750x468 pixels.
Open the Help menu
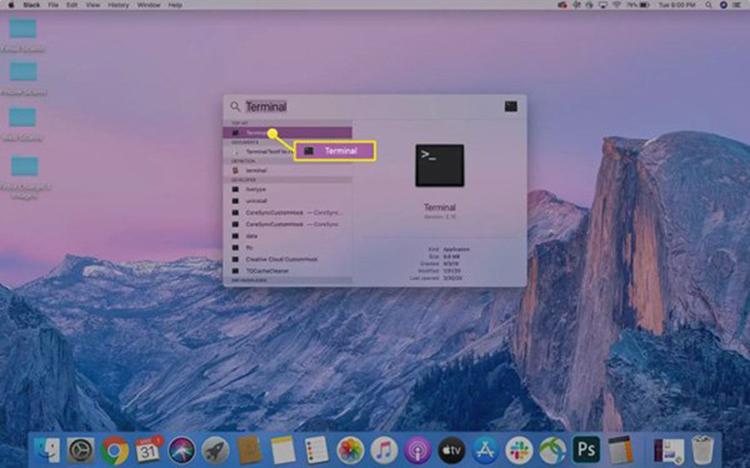[175, 5]
